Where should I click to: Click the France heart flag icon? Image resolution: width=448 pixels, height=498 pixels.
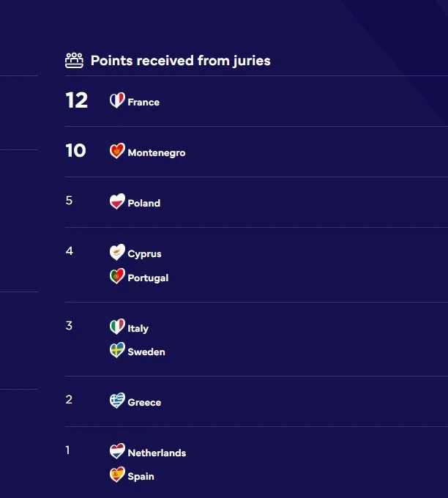pos(117,100)
